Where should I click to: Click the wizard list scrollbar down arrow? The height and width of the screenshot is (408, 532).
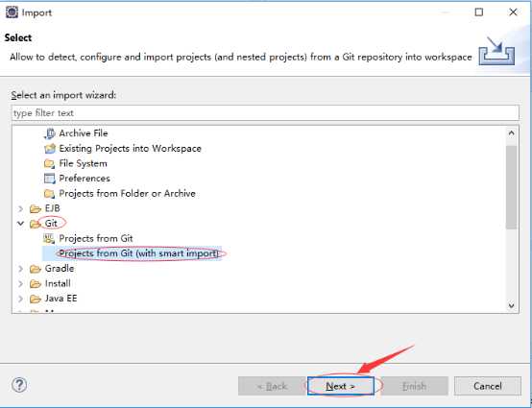pyautogui.click(x=512, y=305)
